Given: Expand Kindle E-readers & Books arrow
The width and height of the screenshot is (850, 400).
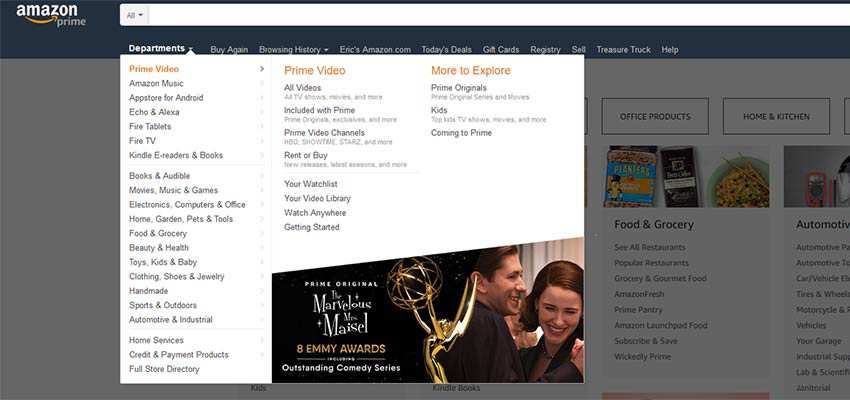Looking at the screenshot, I should [x=262, y=155].
